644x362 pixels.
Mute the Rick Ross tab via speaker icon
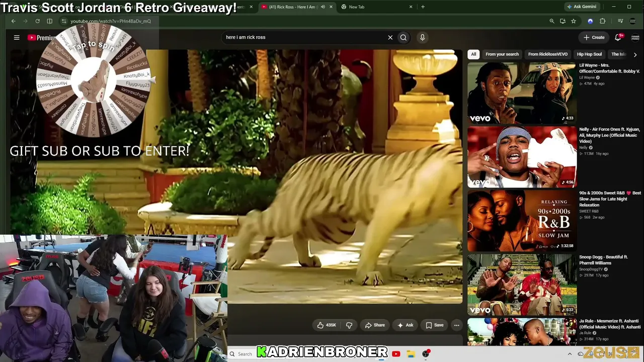(323, 7)
